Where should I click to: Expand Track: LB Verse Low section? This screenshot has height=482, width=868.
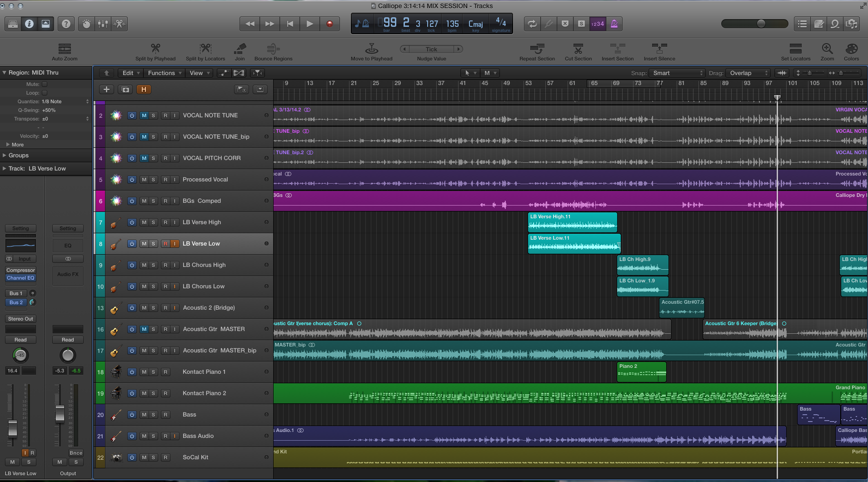click(5, 168)
